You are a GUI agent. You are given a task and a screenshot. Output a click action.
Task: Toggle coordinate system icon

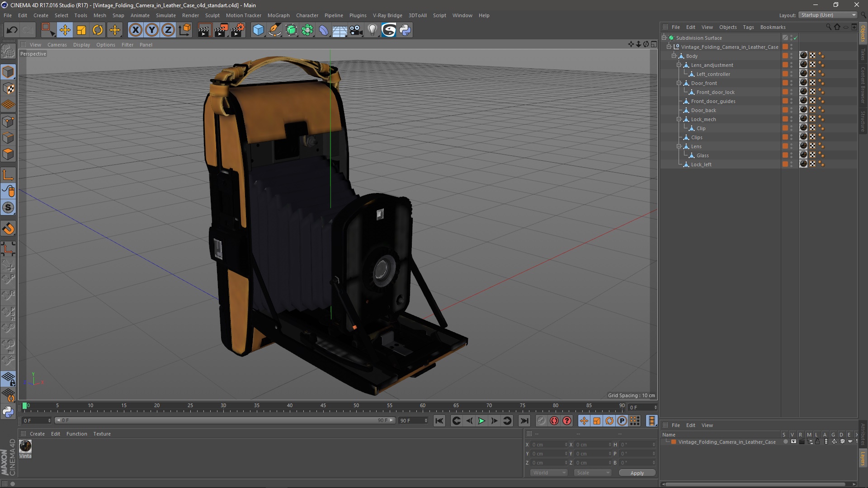point(185,30)
